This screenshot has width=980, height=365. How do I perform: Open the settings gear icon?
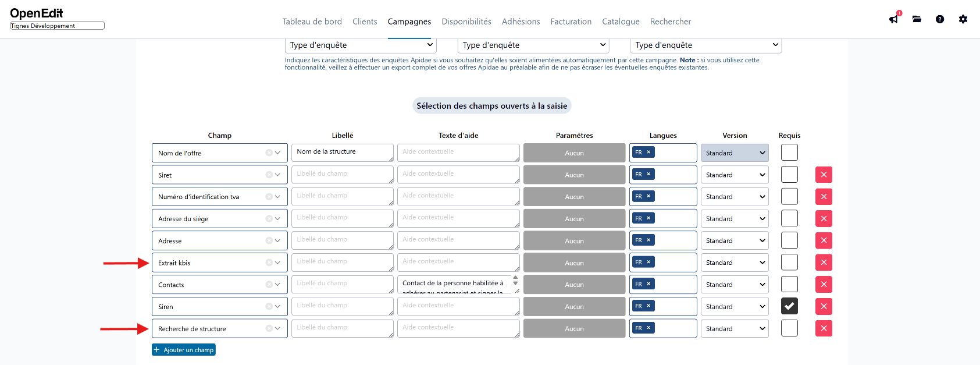pyautogui.click(x=963, y=19)
